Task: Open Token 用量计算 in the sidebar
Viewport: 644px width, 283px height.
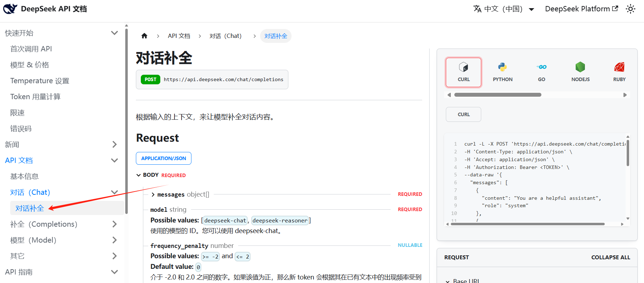Action: pos(35,97)
